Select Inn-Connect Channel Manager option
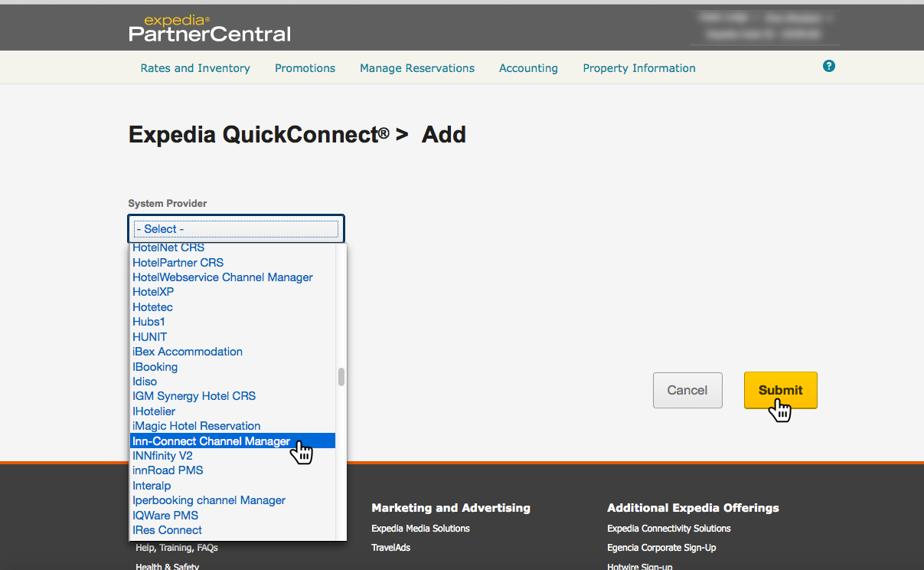This screenshot has width=924, height=570. (211, 441)
